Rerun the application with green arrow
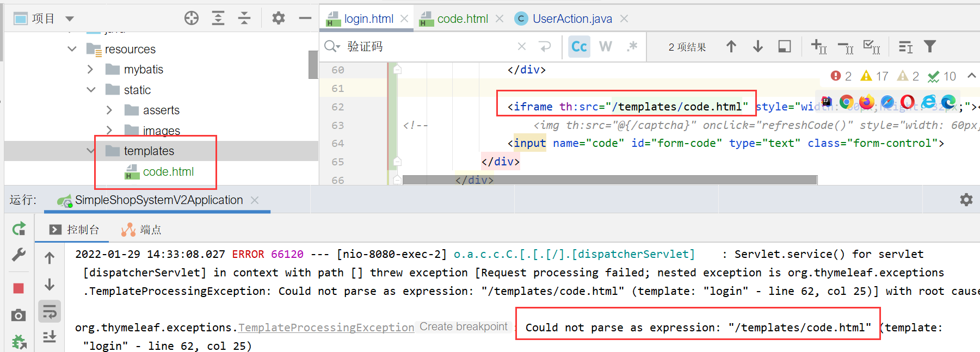 click(x=19, y=229)
